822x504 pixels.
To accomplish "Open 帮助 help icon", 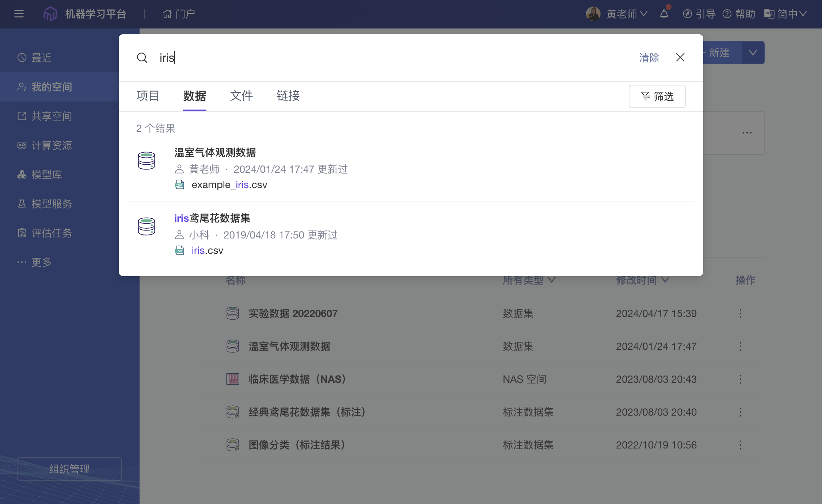I will [x=727, y=14].
